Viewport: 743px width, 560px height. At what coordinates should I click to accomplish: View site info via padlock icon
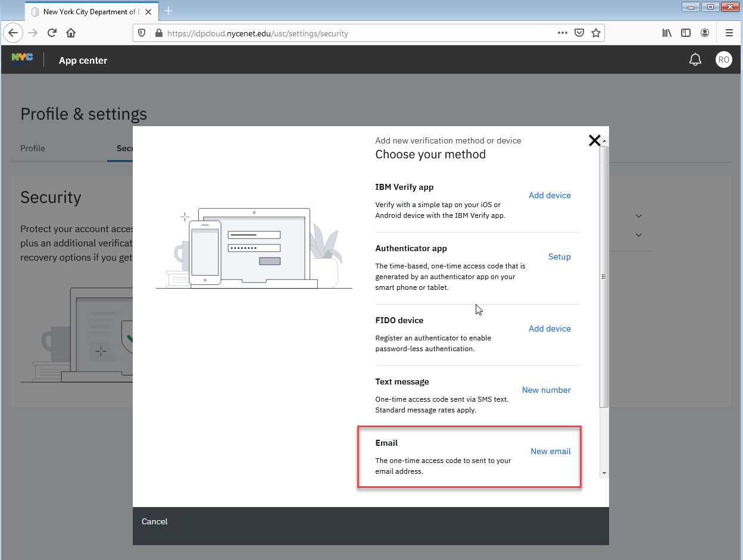click(158, 33)
